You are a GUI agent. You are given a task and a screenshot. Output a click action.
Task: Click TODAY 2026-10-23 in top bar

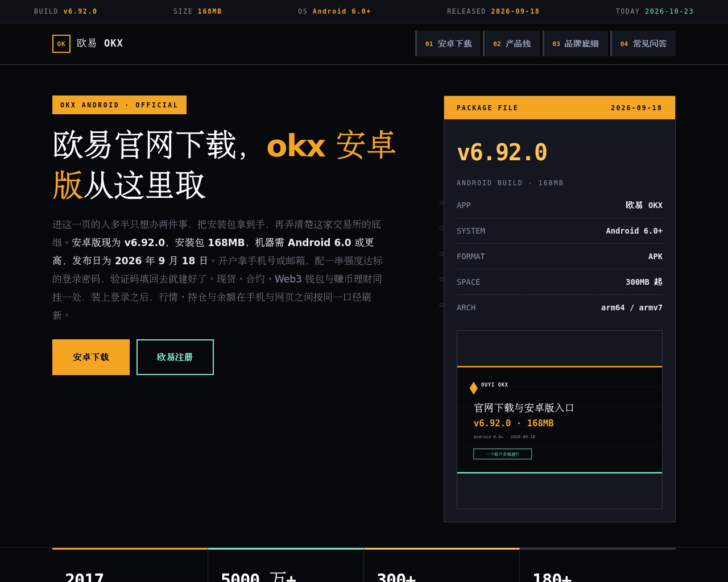655,11
